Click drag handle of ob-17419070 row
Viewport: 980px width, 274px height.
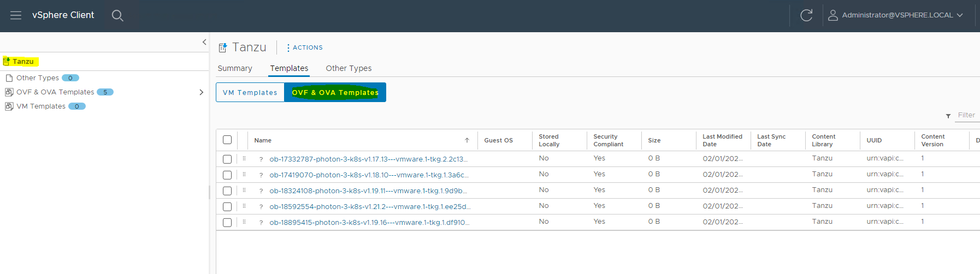coord(244,174)
